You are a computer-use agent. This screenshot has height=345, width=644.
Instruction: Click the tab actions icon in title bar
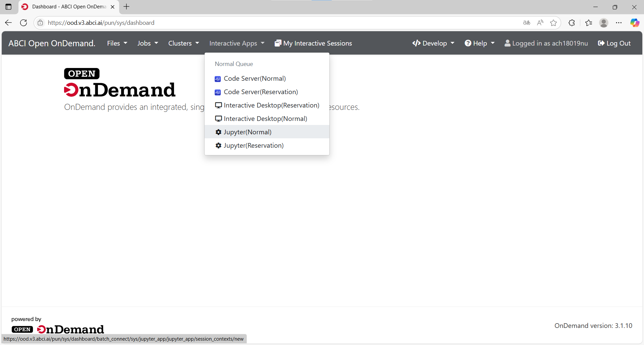(x=8, y=7)
